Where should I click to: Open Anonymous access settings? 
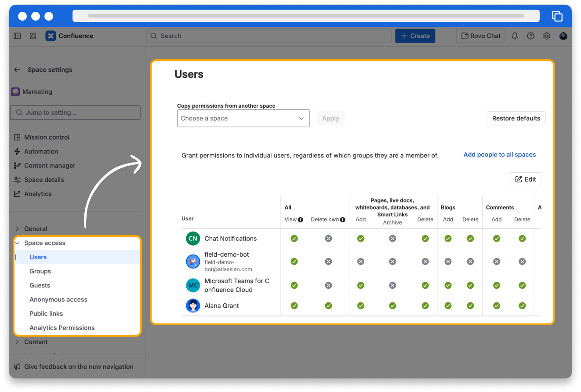(x=58, y=299)
